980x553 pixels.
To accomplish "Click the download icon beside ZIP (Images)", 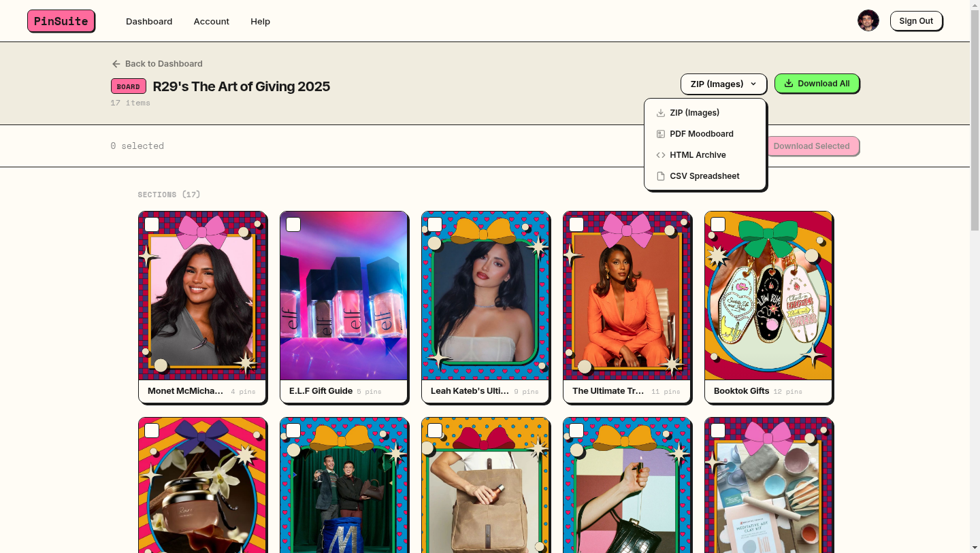I will click(x=660, y=113).
